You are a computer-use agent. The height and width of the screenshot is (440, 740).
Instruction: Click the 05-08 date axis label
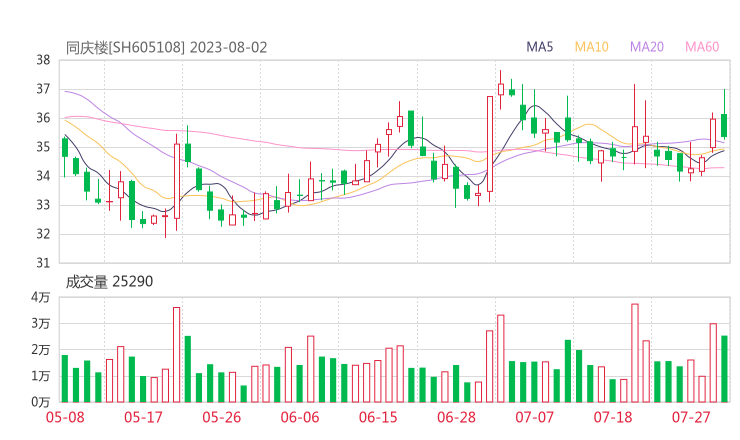pos(65,417)
